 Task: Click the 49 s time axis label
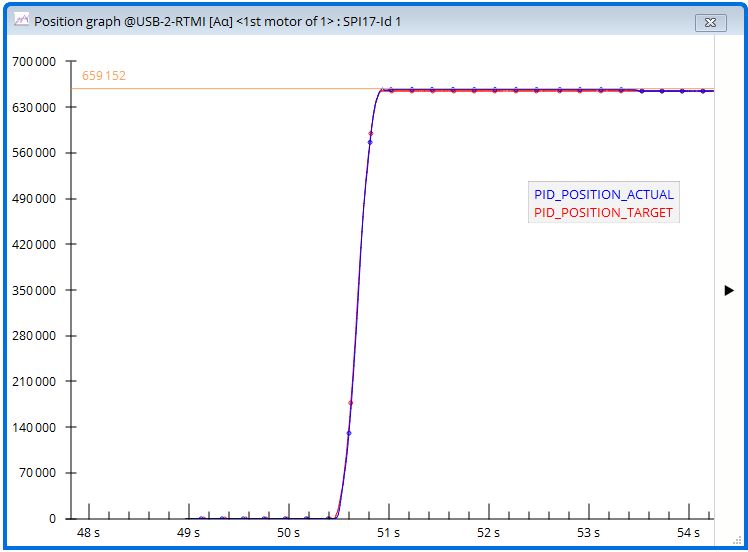(188, 532)
